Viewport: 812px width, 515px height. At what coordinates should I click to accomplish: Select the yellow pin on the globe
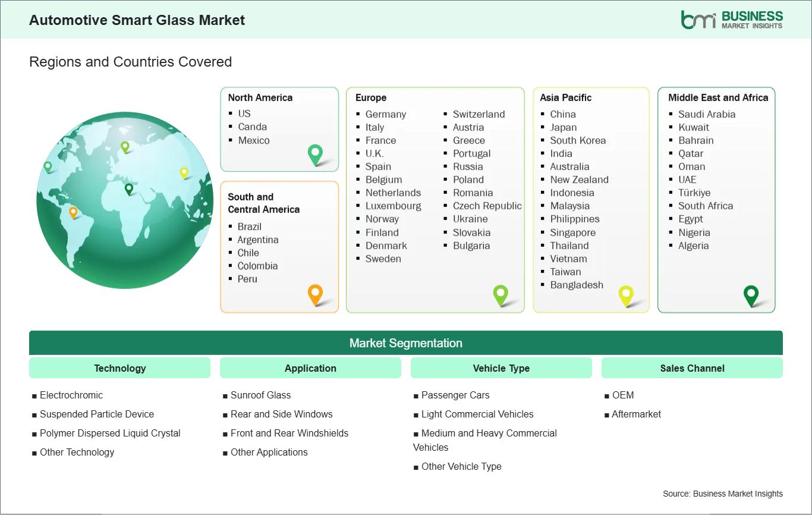tap(184, 172)
